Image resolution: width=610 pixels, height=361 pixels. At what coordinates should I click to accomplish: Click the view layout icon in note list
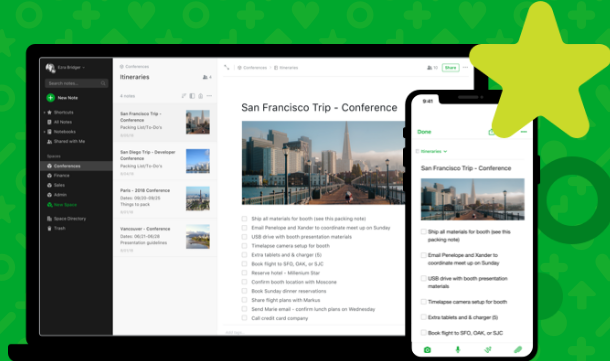pyautogui.click(x=192, y=96)
